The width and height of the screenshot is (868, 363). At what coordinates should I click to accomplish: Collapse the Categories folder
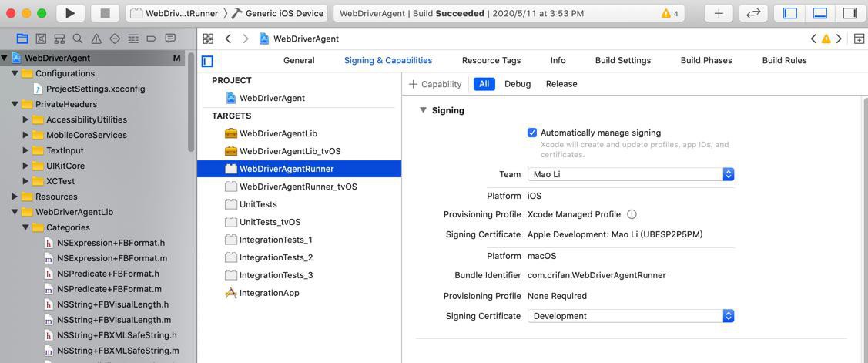point(25,227)
